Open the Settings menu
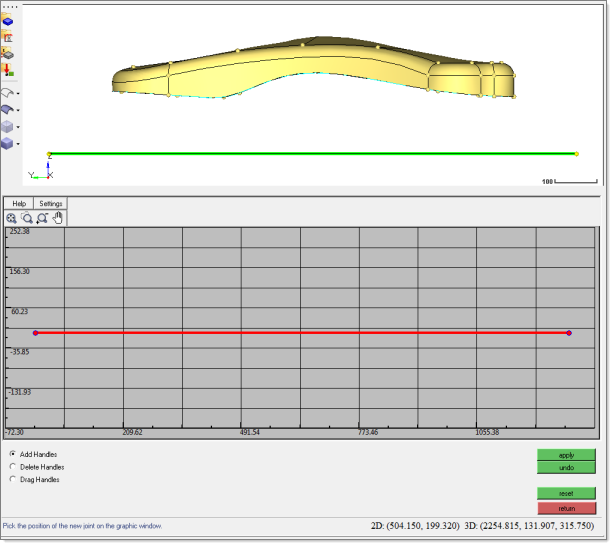 point(51,203)
